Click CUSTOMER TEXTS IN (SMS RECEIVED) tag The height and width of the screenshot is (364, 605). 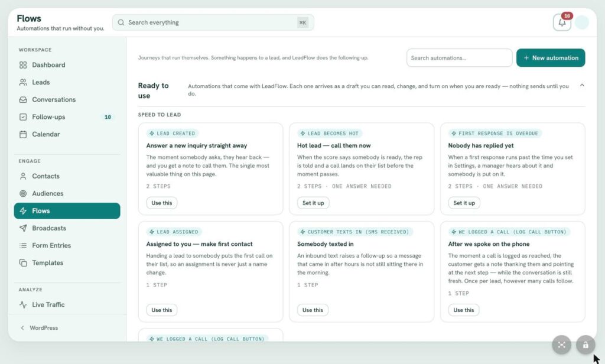(x=355, y=232)
